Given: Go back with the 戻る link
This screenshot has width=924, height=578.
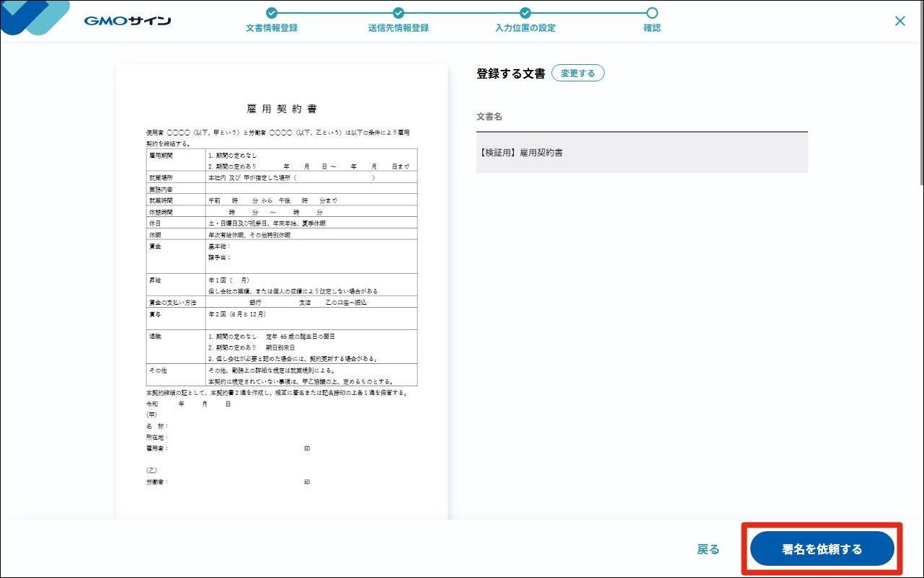Looking at the screenshot, I should 708,549.
